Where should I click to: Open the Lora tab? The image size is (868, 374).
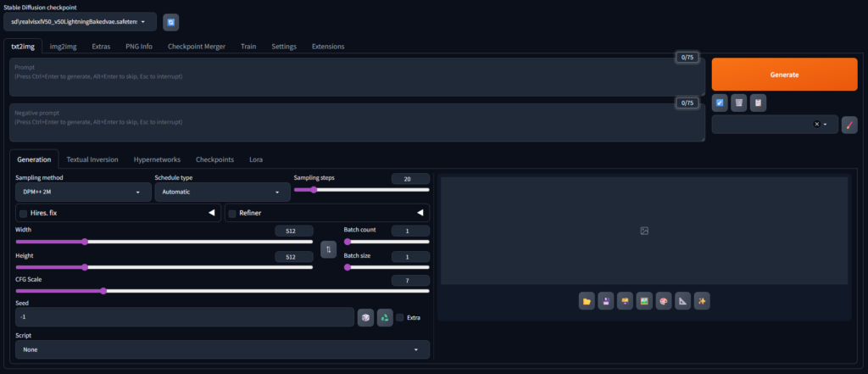pos(256,159)
